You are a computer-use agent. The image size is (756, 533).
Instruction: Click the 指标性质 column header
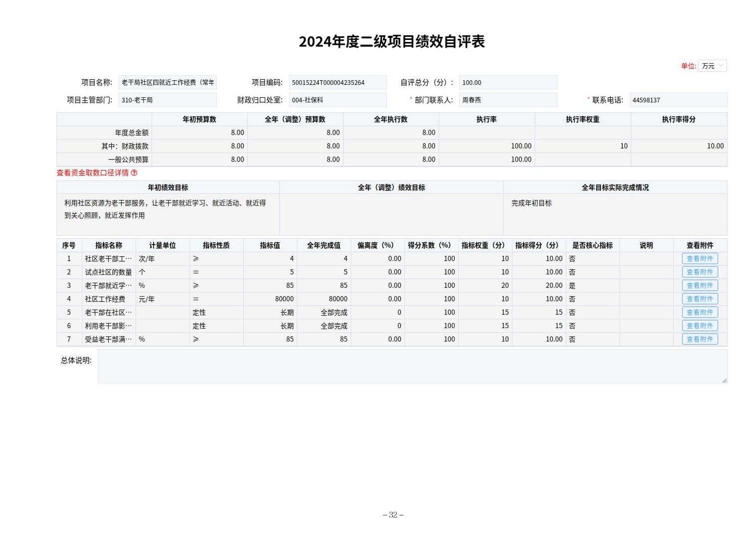(216, 245)
